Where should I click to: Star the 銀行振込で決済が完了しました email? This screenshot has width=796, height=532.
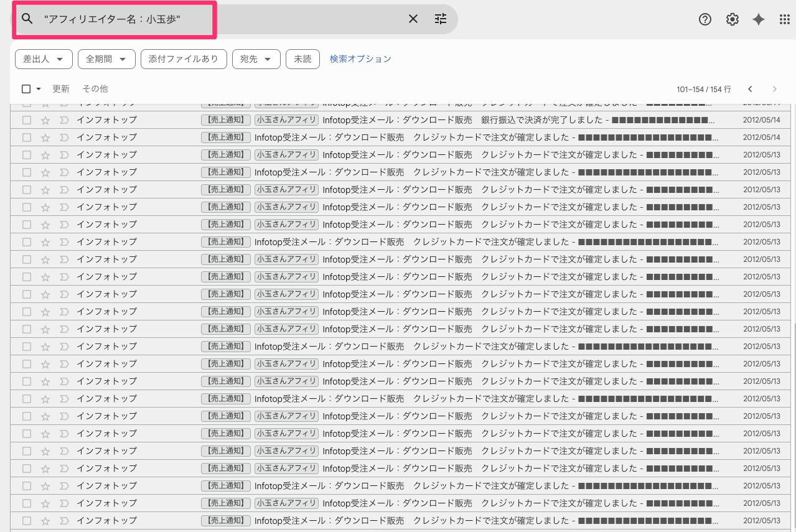(x=45, y=120)
